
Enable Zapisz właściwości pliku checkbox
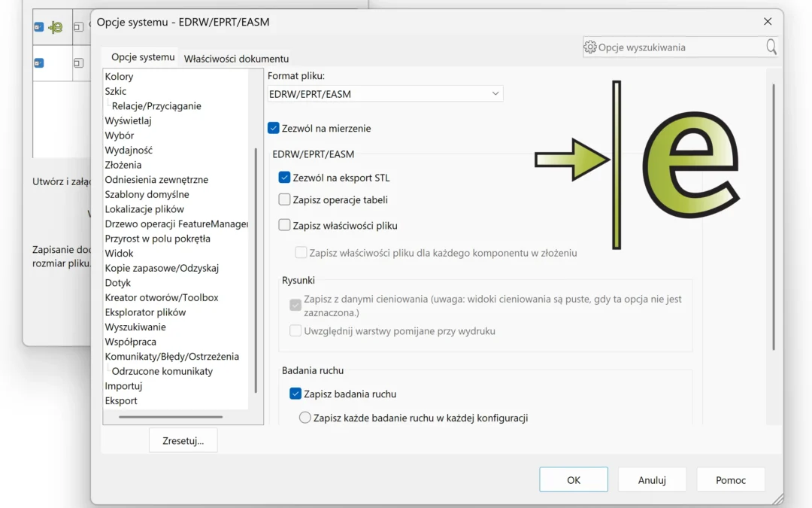(x=284, y=225)
